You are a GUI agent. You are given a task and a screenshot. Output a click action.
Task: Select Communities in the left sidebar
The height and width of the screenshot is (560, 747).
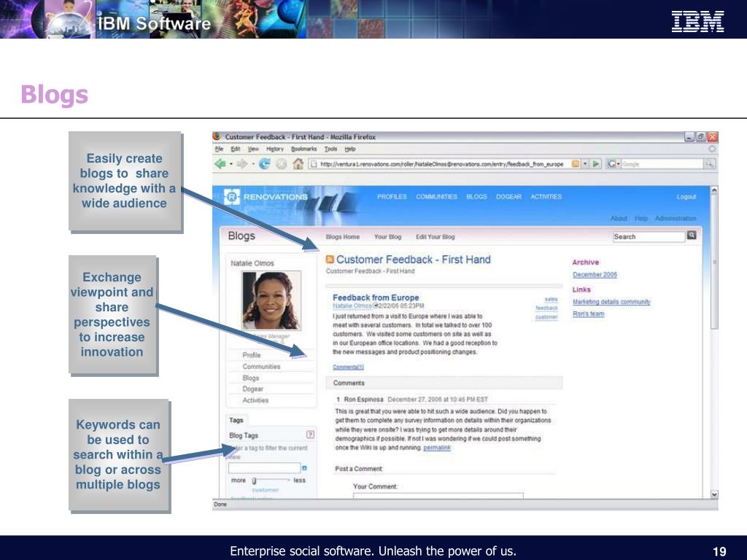pyautogui.click(x=261, y=367)
